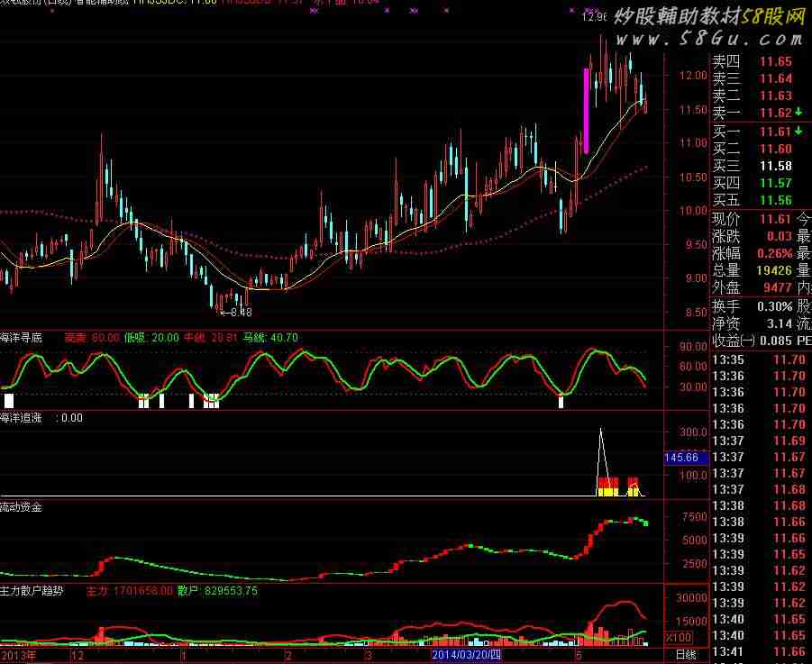This screenshot has height=664, width=812.
Task: Open the 日线 period selector
Action: coord(686,655)
